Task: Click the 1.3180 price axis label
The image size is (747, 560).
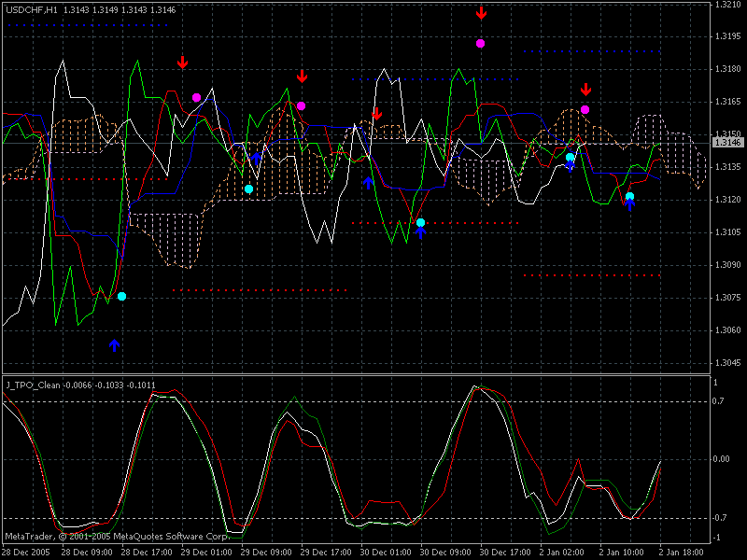Action: click(728, 69)
